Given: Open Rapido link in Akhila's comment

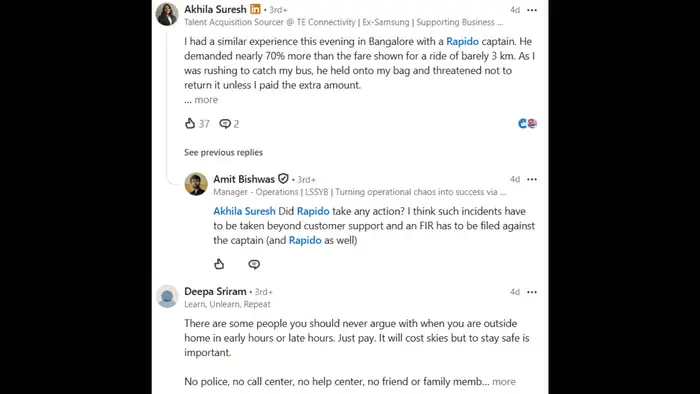Looking at the screenshot, I should 462,41.
